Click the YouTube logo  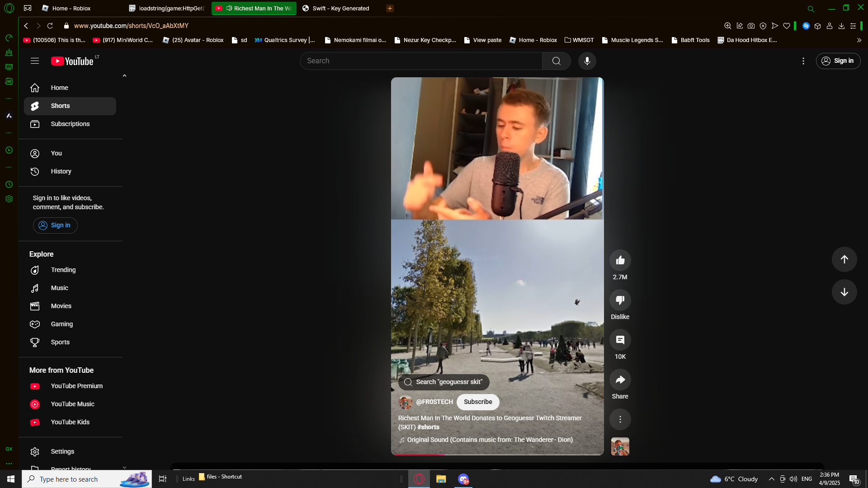click(x=72, y=61)
